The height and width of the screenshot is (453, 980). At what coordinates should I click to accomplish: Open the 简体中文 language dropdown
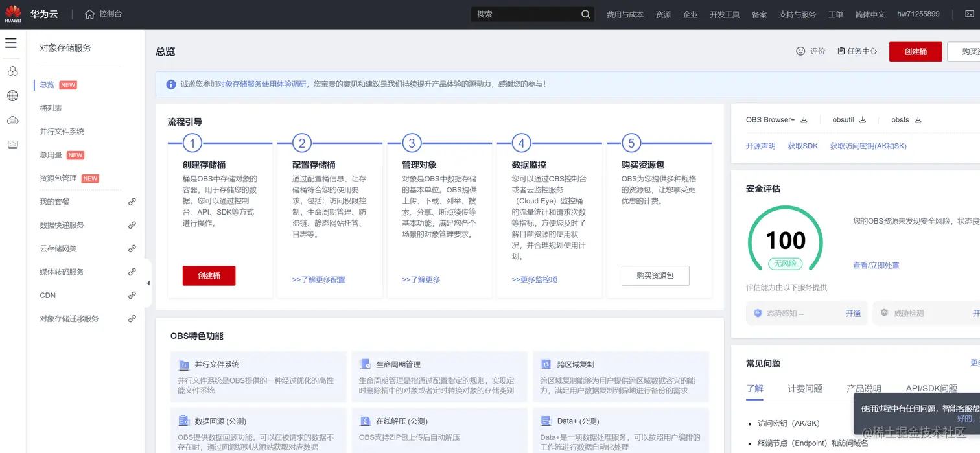[x=870, y=14]
